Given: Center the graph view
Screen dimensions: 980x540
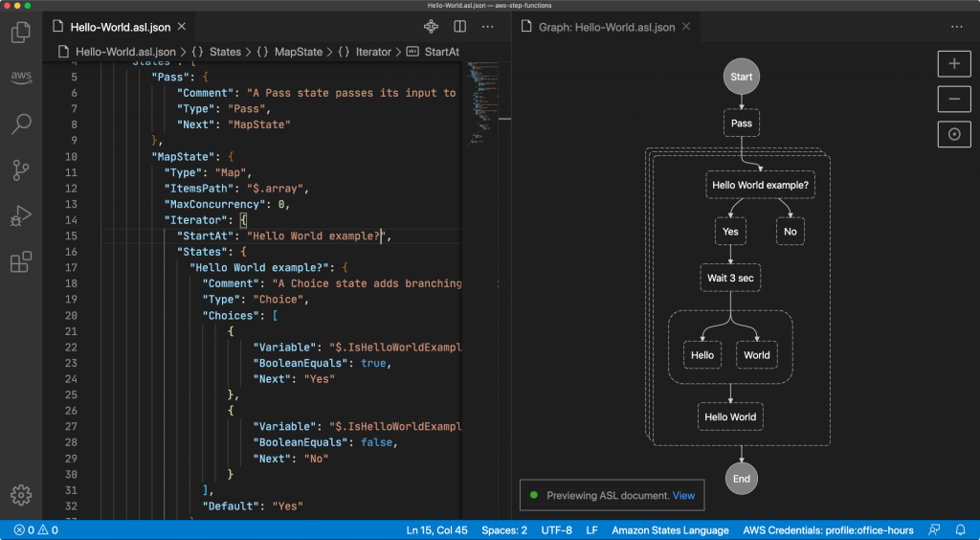Looking at the screenshot, I should click(953, 134).
